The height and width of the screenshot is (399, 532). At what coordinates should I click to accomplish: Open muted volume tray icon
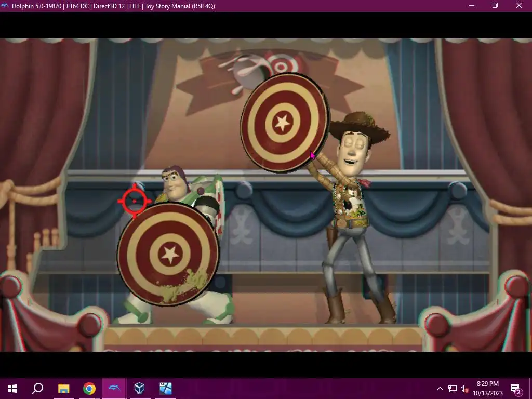point(464,389)
